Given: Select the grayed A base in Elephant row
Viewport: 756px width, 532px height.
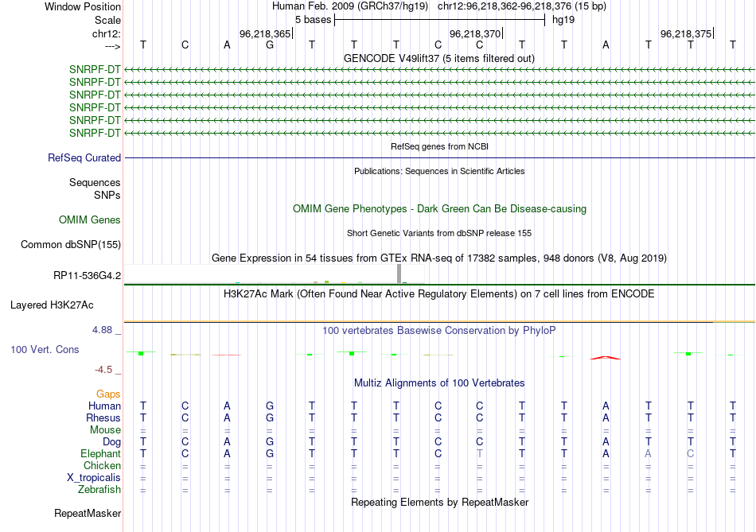Looking at the screenshot, I should click(648, 453).
